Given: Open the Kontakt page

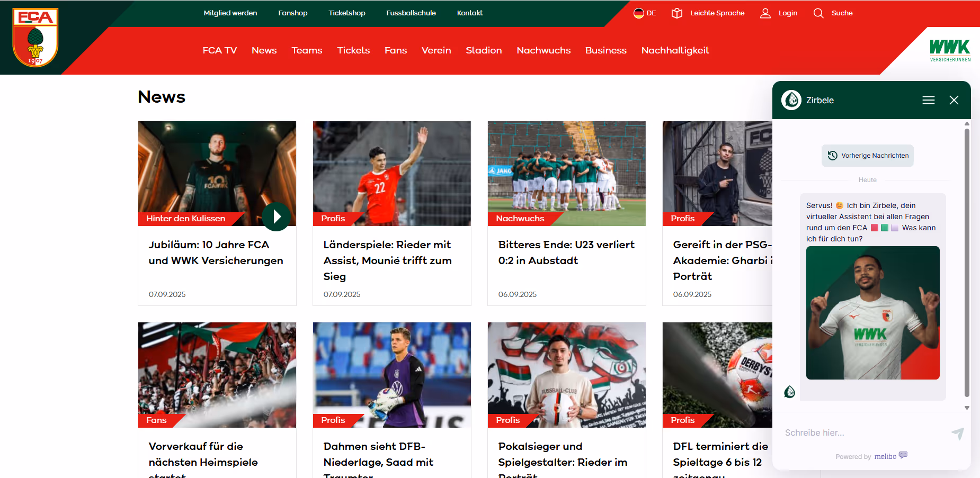Looking at the screenshot, I should [470, 13].
